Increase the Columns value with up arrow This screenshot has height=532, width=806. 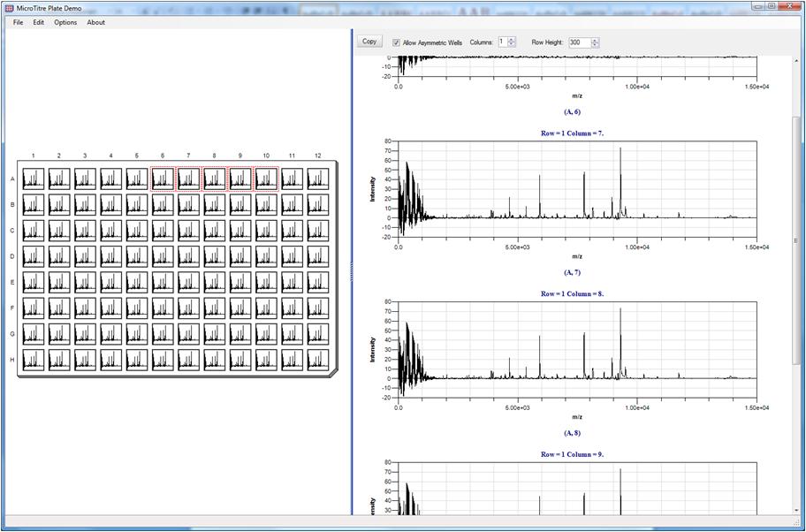pos(512,40)
